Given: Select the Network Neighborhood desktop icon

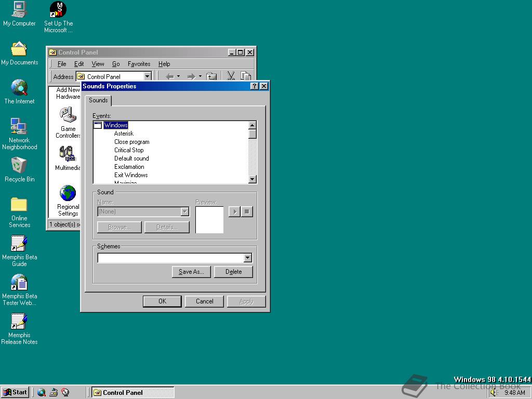Looking at the screenshot, I should click(19, 127).
